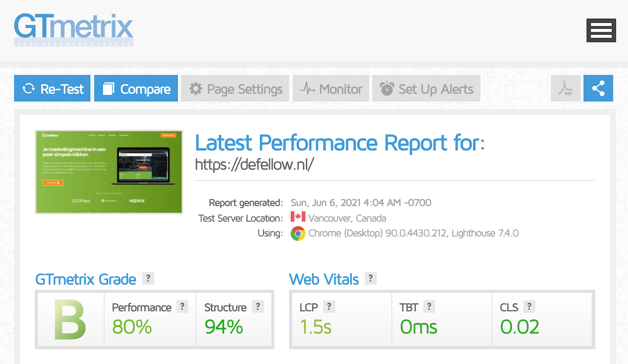This screenshot has width=628, height=364.
Task: Show Performance score help tooltip
Action: 182,307
